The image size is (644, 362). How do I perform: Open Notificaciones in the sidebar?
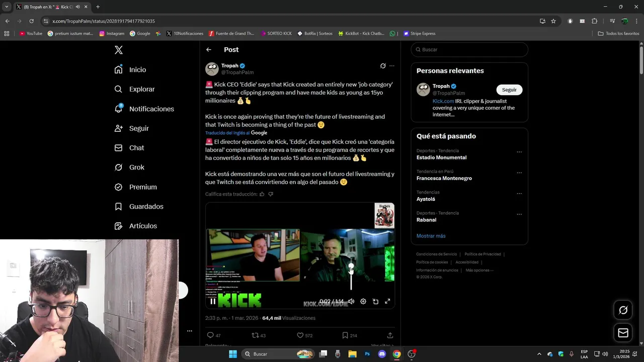(144, 109)
